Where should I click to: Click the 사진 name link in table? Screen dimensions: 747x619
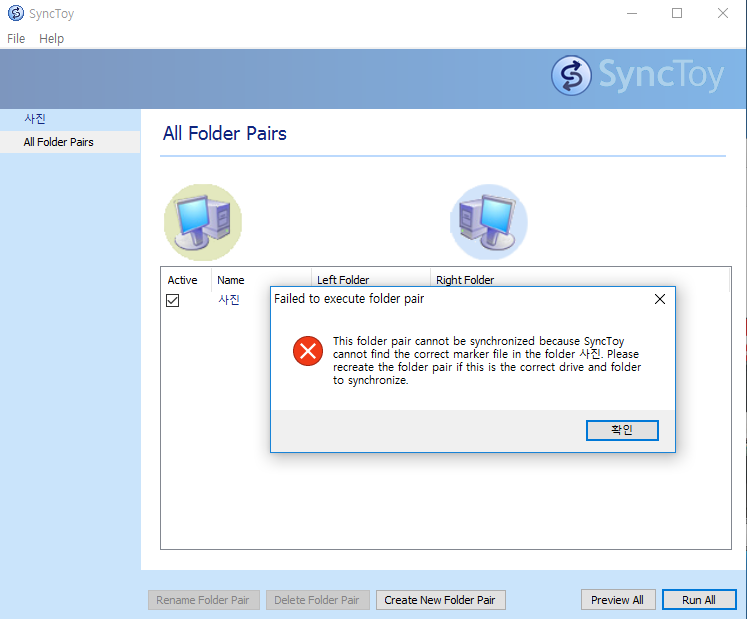click(229, 300)
